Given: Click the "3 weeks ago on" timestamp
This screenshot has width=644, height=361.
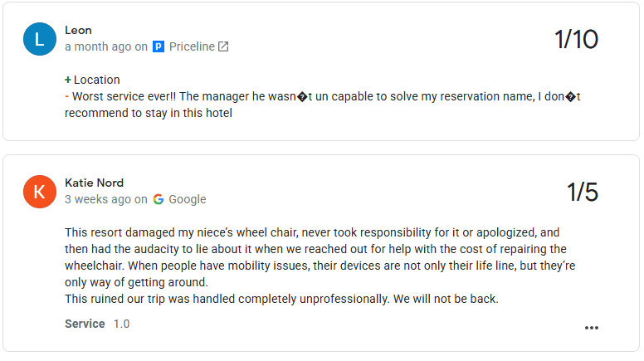Looking at the screenshot, I should [106, 199].
